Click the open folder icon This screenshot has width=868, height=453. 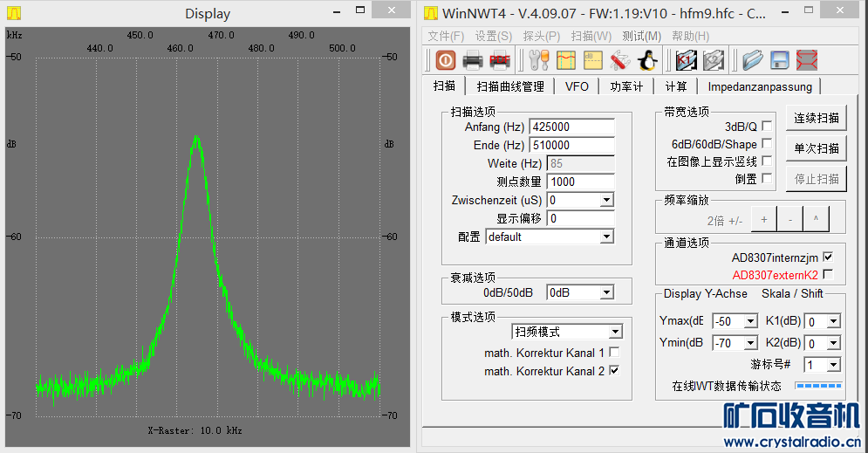coord(752,60)
